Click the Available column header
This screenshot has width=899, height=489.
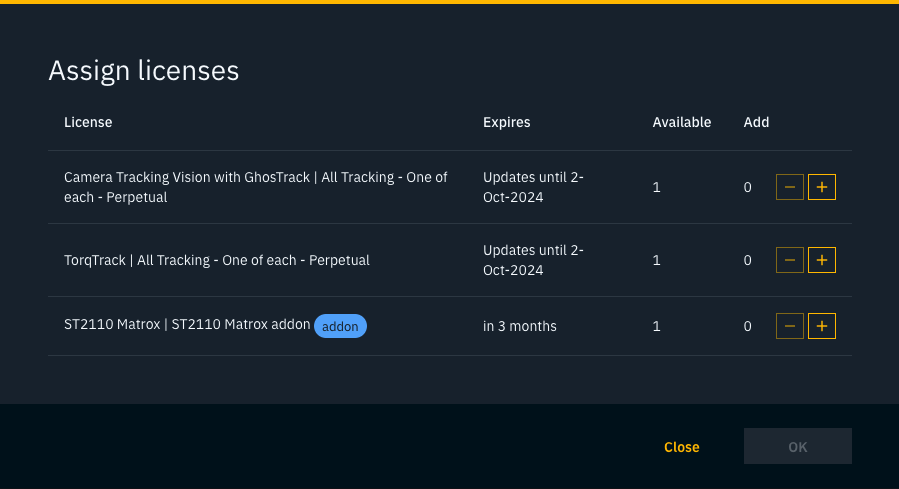pyautogui.click(x=681, y=122)
